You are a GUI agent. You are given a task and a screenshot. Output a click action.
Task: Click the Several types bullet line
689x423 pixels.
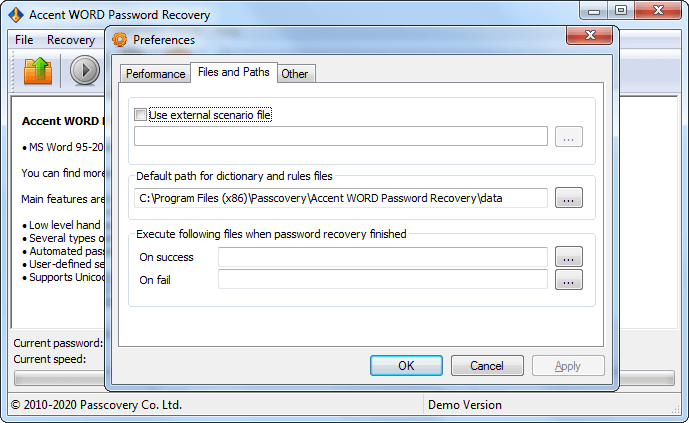click(63, 238)
